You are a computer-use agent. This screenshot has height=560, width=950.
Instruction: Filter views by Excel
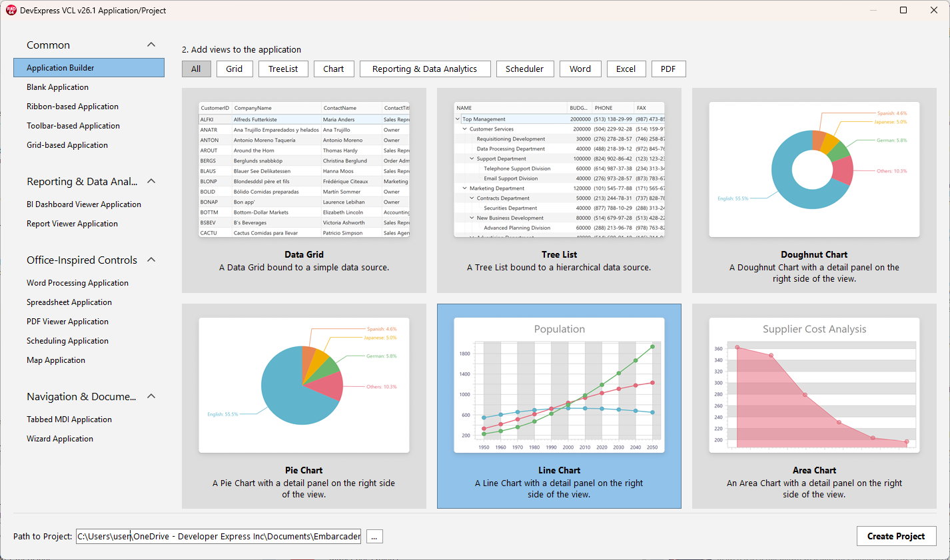(626, 69)
